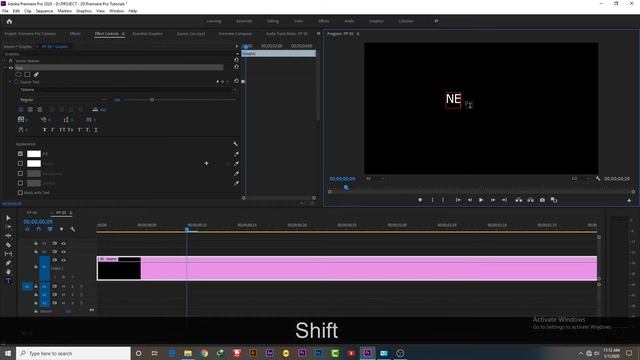640x360 pixels.
Task: Go to In point
Action: (x=458, y=200)
